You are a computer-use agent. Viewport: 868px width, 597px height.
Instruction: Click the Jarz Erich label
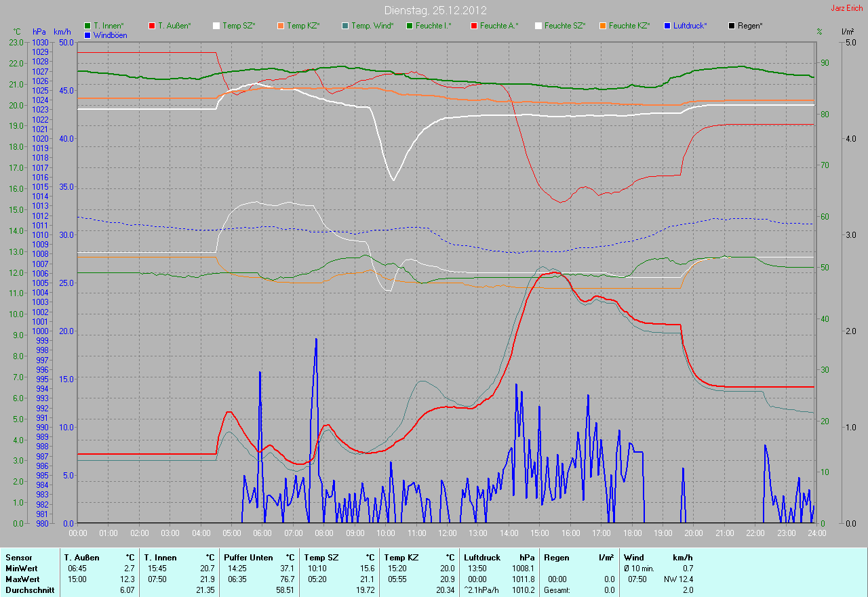pos(847,8)
